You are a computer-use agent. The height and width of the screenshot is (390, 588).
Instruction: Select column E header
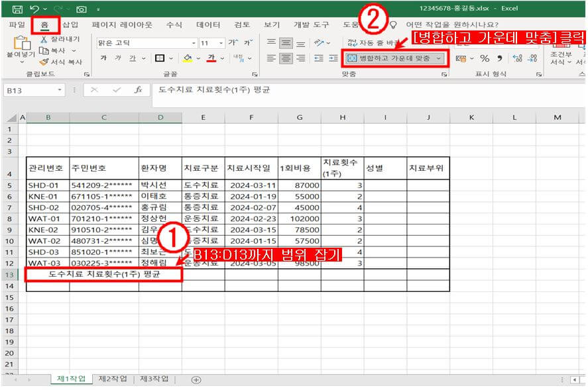(203, 118)
